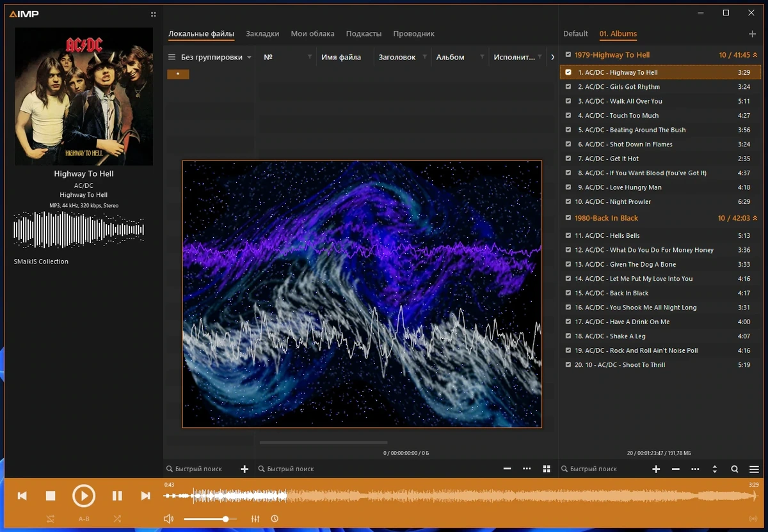Viewport: 768px width, 532px height.
Task: Open playlist search magnifier icon
Action: (735, 469)
